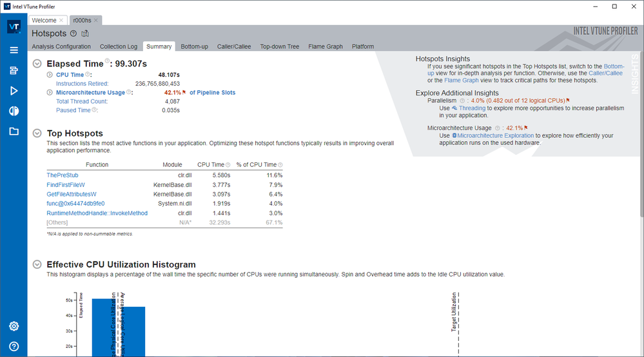
Task: Switch to the Bottom-up tab
Action: 194,46
